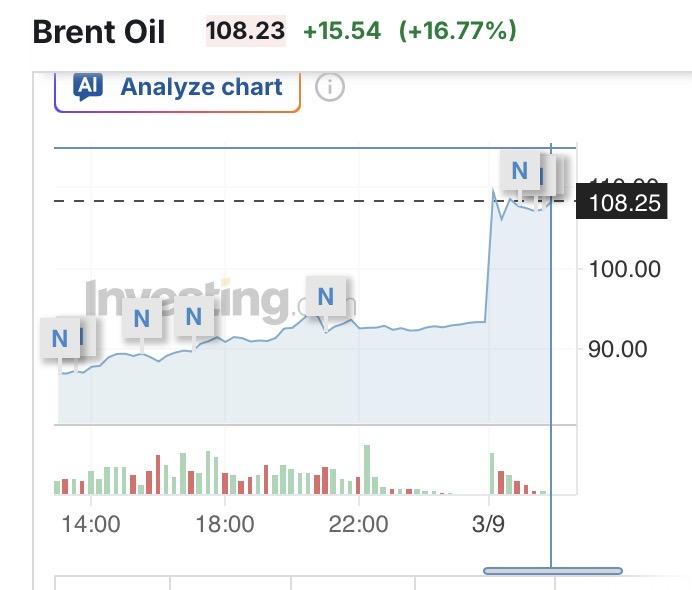Click the (+16.77%) percentage change
This screenshot has width=692, height=590.
(x=458, y=31)
